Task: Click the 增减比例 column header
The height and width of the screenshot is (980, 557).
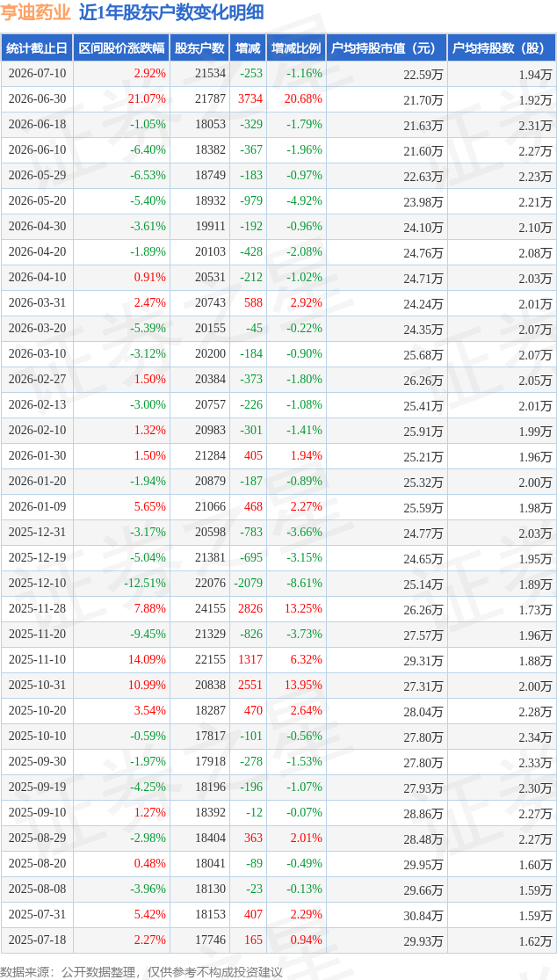Action: tap(296, 48)
